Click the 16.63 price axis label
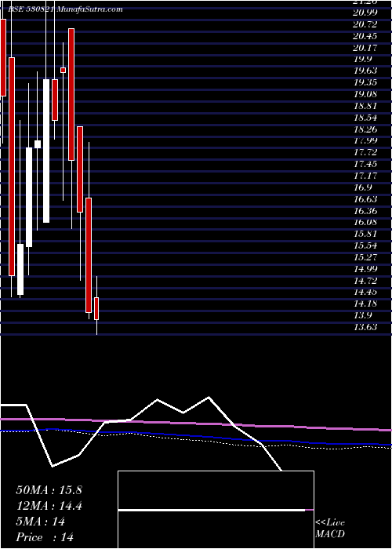This screenshot has height=549, width=392. (365, 199)
